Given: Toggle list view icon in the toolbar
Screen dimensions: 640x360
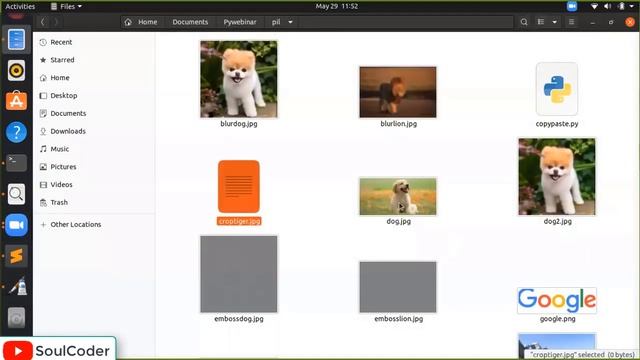Looking at the screenshot, I should point(541,22).
